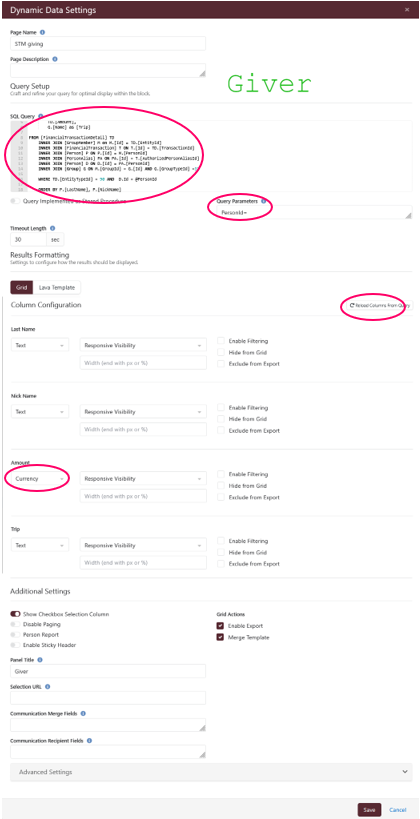Viewport: 420px width, 819px height.
Task: Click the info icon beside Page Name
Action: [x=42, y=32]
